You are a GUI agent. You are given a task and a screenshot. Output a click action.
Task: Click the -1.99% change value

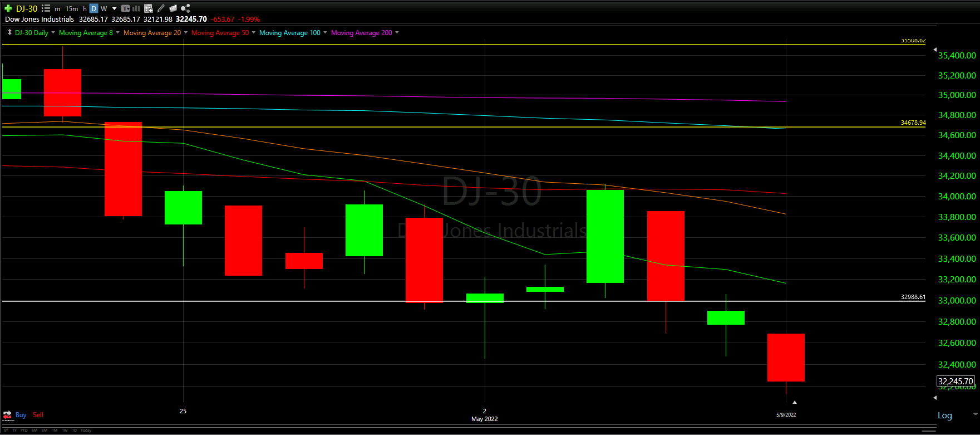249,19
